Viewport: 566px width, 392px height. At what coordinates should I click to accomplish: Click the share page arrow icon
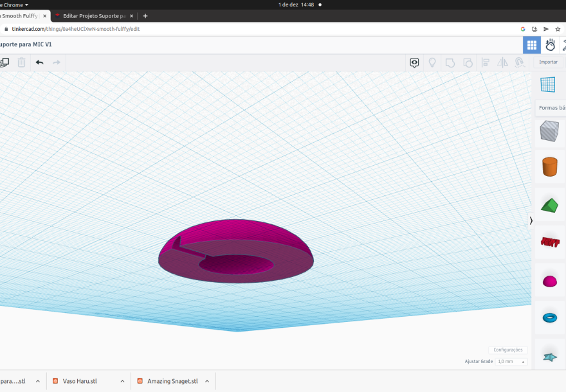coord(546,29)
